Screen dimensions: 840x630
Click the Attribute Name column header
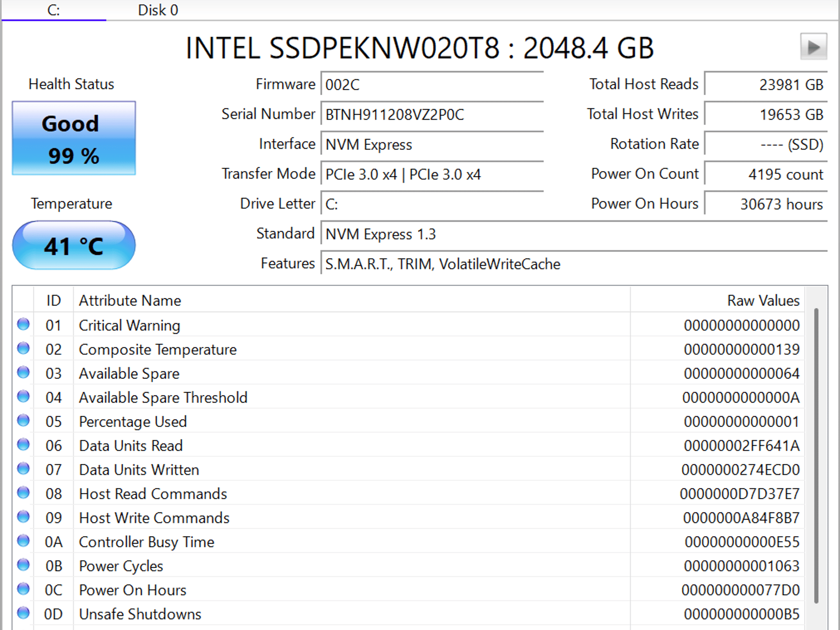click(x=352, y=300)
